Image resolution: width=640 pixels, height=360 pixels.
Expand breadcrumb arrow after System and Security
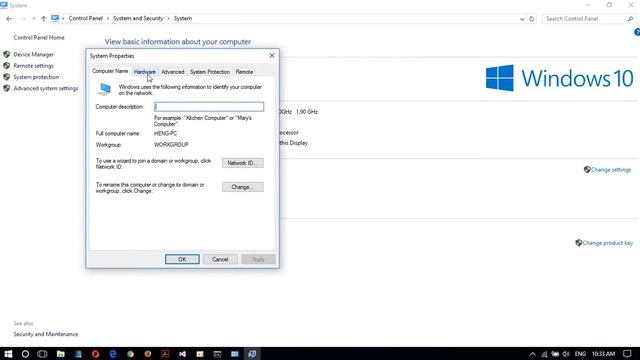pos(168,19)
